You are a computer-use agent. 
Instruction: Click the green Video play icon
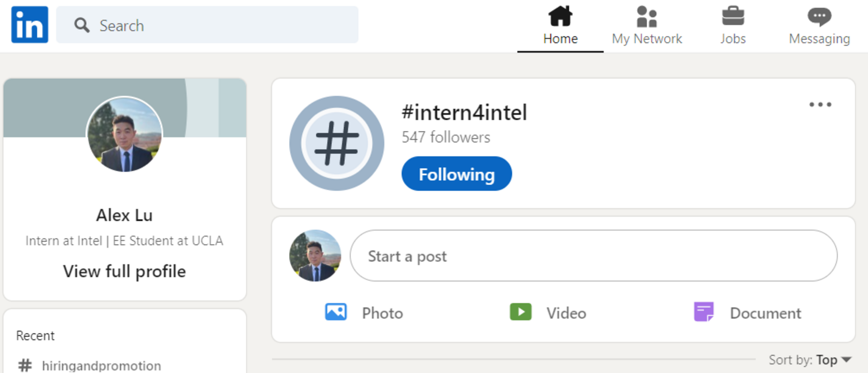(x=520, y=312)
